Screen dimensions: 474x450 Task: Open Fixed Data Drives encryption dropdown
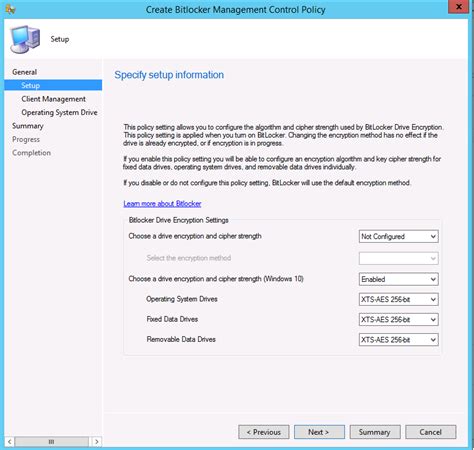[398, 320]
